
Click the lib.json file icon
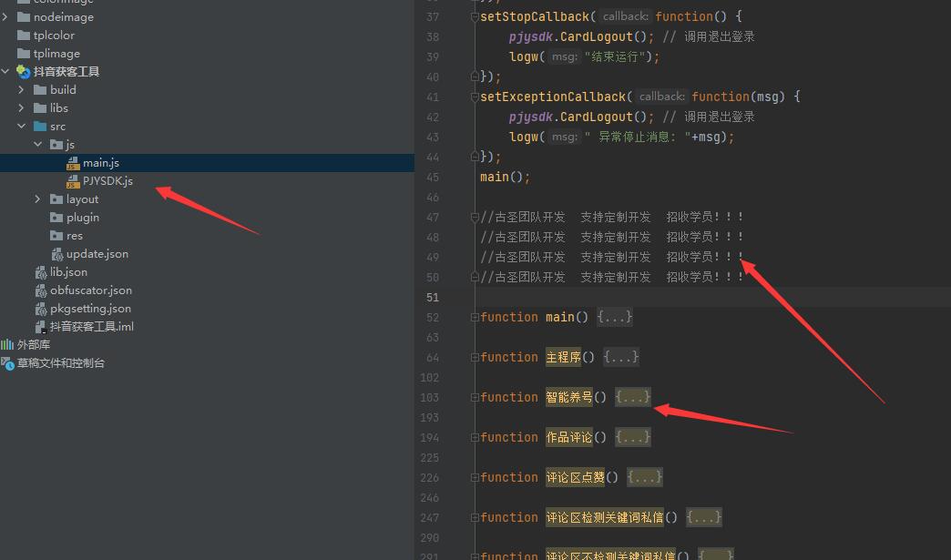[x=41, y=272]
